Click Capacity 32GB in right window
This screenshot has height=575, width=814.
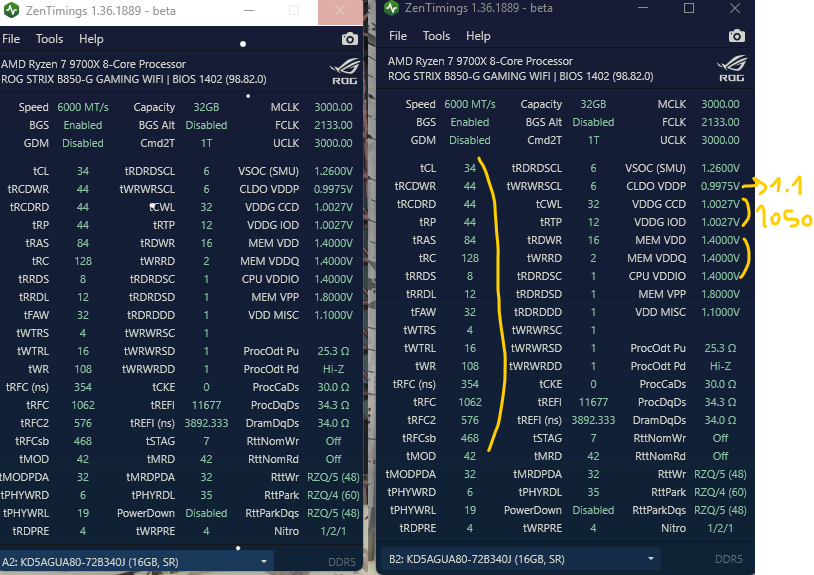(593, 104)
